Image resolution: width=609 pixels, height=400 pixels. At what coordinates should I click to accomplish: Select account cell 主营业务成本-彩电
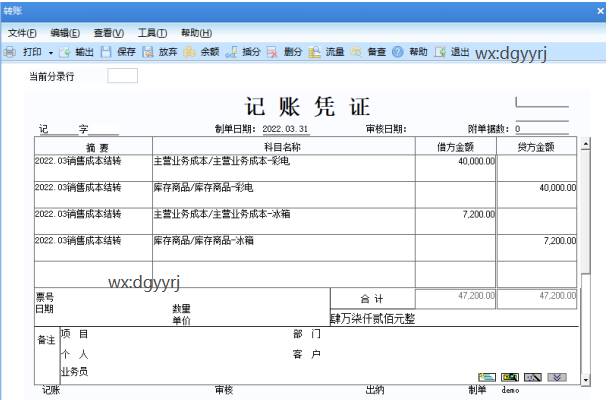284,168
